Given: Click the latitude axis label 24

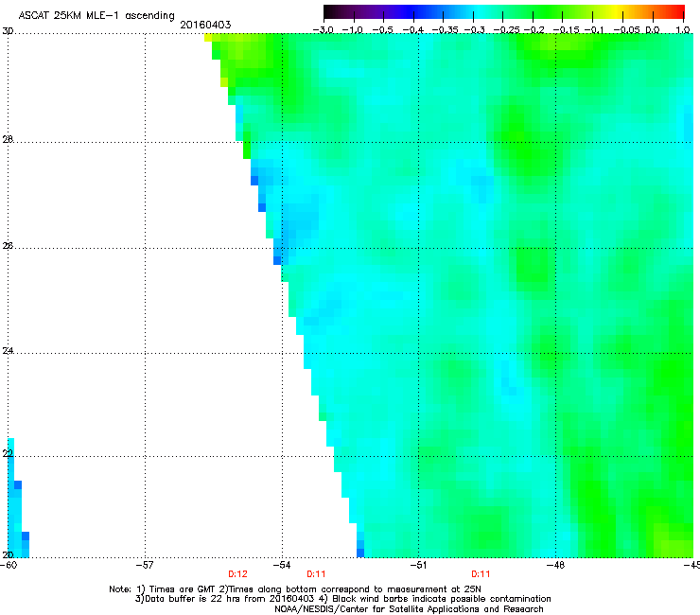Looking at the screenshot, I should point(8,351).
